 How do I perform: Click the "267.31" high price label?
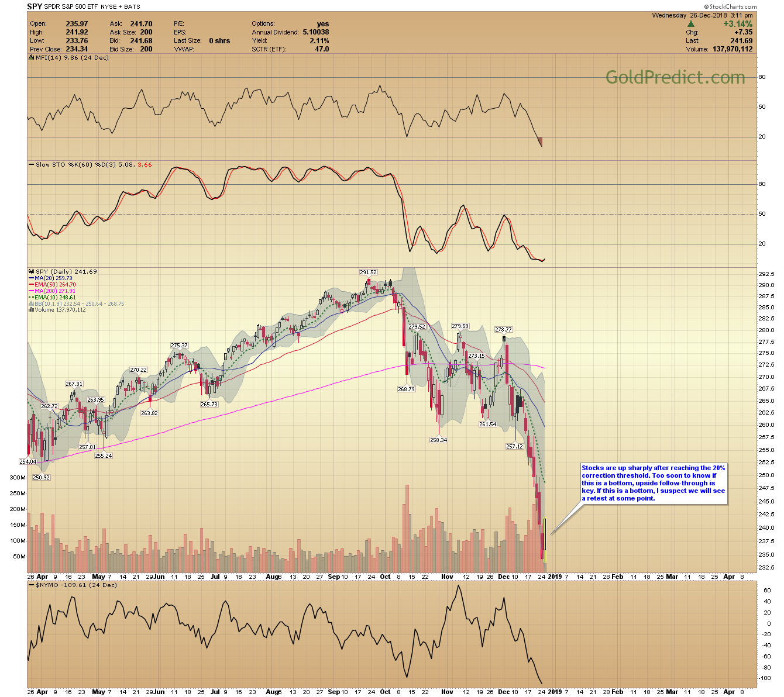74,384
